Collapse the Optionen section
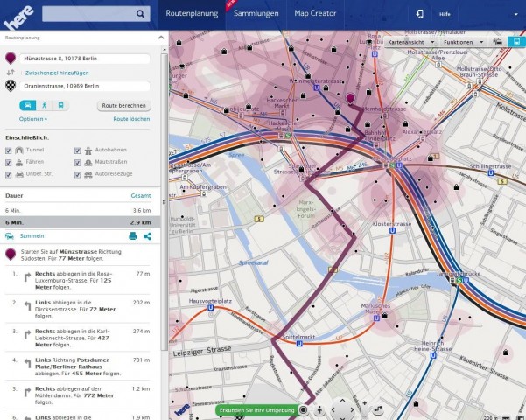The width and height of the screenshot is (526, 420). tap(33, 119)
